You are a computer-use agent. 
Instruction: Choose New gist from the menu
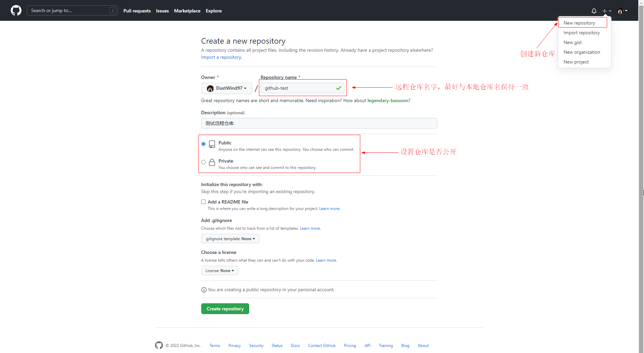(572, 42)
